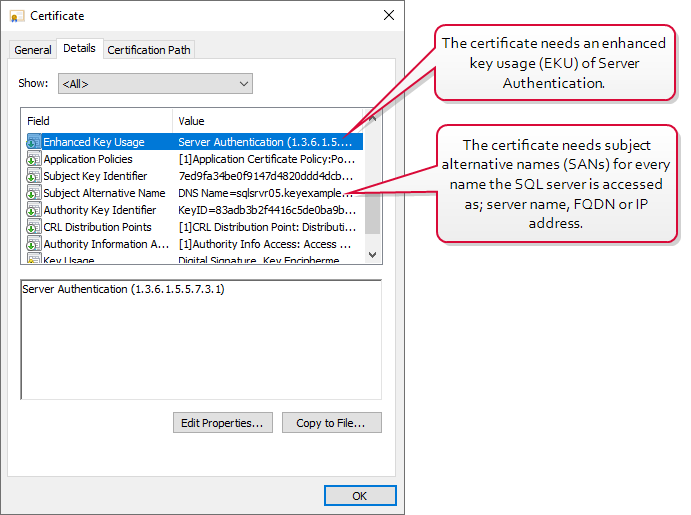This screenshot has height=515, width=691.
Task: Click the Subject Alternative Name icon
Action: (x=33, y=193)
